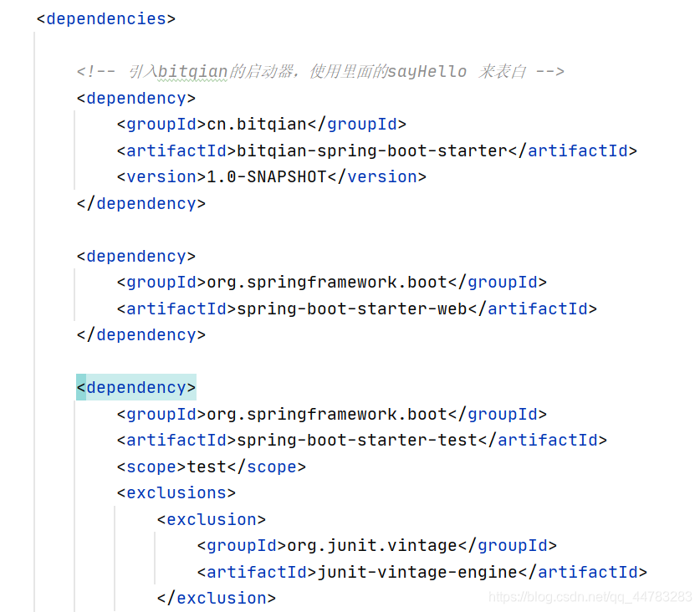Click the spring-boot-starter-web artifactId line
Image resolution: width=700 pixels, height=612 pixels.
point(357,309)
